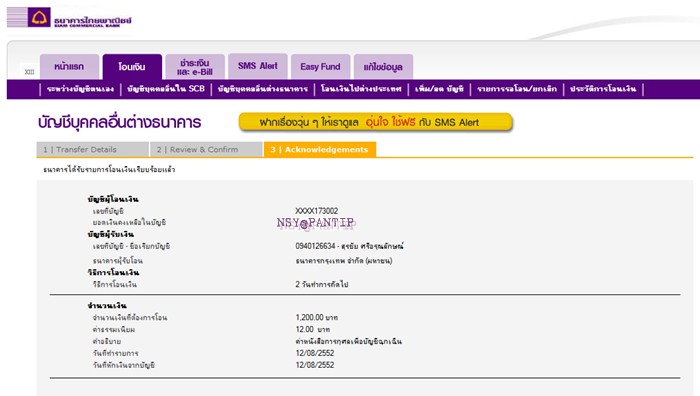Viewport: 700px width, 396px height.
Task: Open รายการรอโอน/ยกเลิก submenu item
Action: click(517, 89)
